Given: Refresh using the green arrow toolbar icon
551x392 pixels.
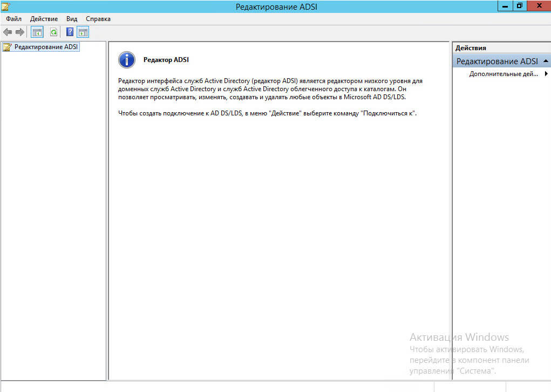Looking at the screenshot, I should 53,32.
